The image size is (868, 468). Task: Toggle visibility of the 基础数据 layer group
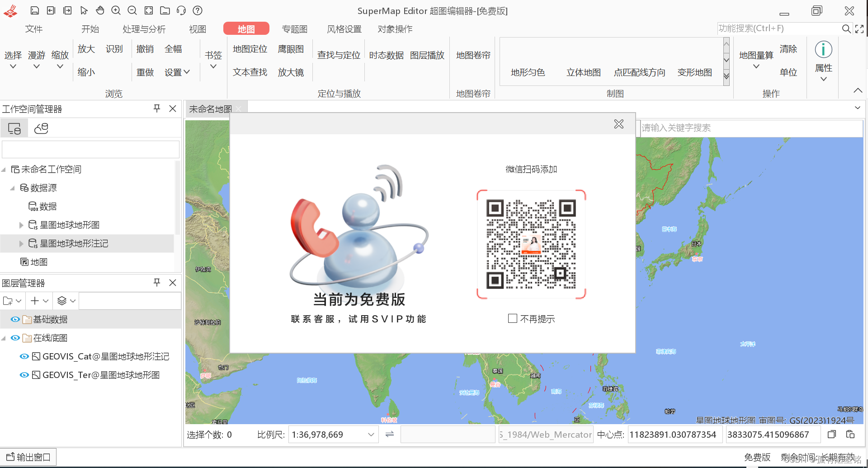(x=15, y=319)
